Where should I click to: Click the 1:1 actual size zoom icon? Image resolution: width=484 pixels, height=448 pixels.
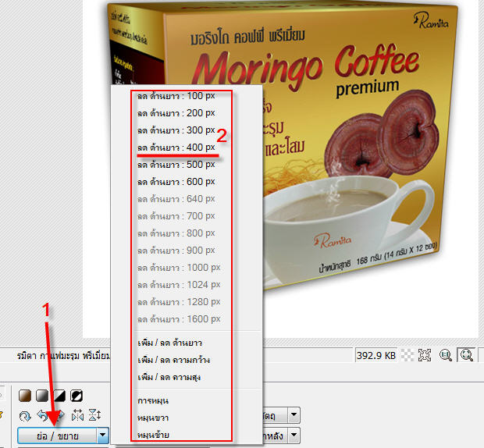[x=446, y=355]
